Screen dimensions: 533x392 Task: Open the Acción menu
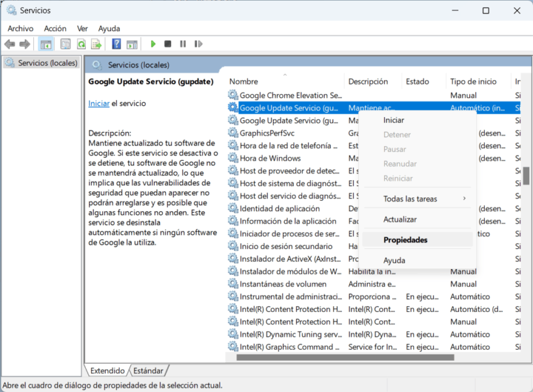pos(55,29)
